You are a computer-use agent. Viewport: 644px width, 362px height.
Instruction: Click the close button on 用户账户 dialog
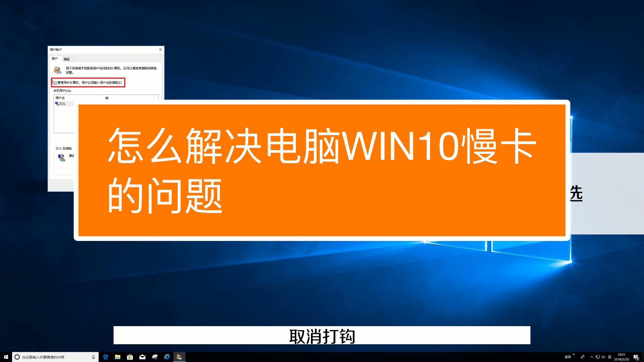(161, 50)
